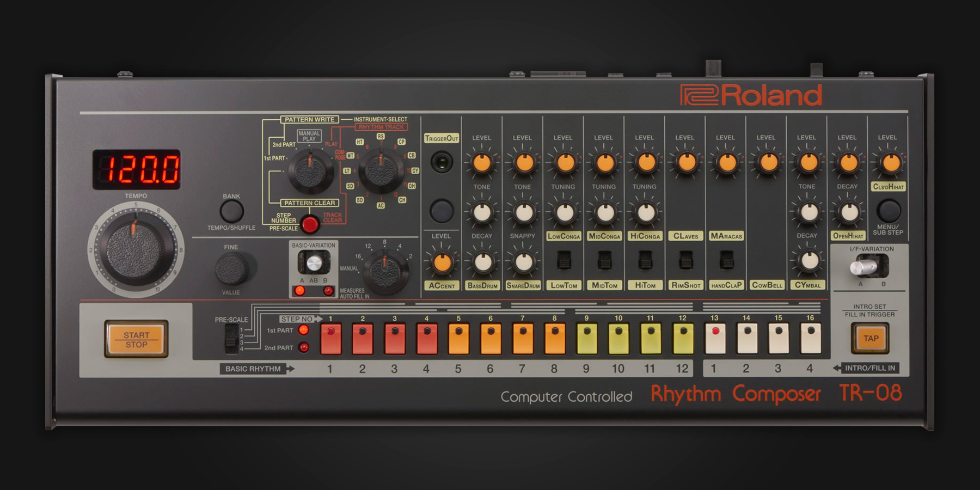The image size is (980, 490).
Task: Trigger red step button 2
Action: click(363, 338)
